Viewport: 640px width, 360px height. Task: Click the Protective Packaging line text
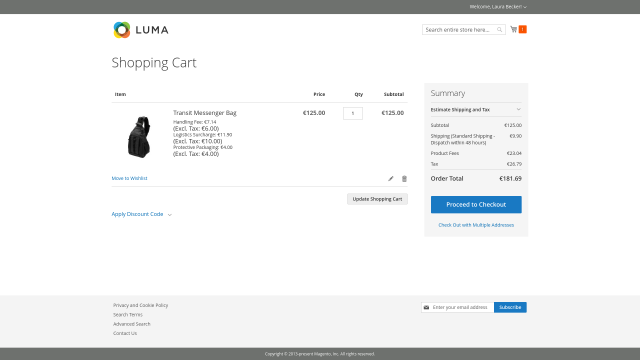[203, 147]
